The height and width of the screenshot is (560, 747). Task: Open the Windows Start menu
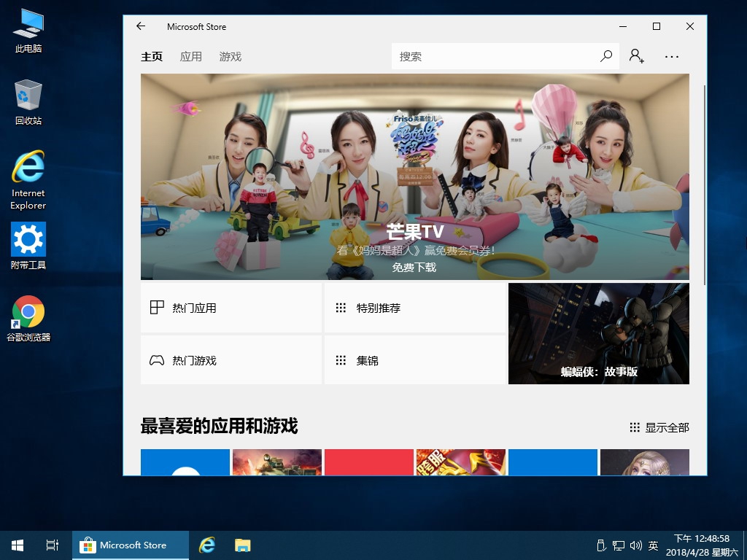[x=18, y=545]
